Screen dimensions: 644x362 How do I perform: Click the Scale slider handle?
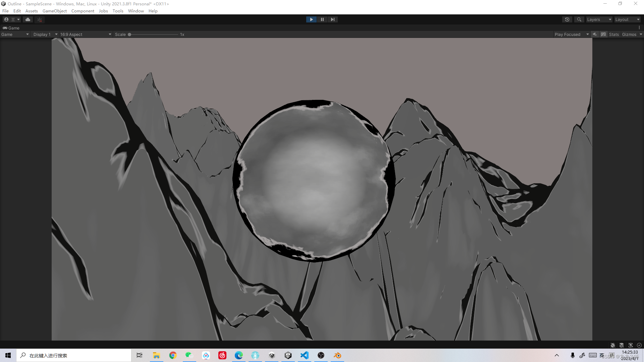click(x=129, y=34)
